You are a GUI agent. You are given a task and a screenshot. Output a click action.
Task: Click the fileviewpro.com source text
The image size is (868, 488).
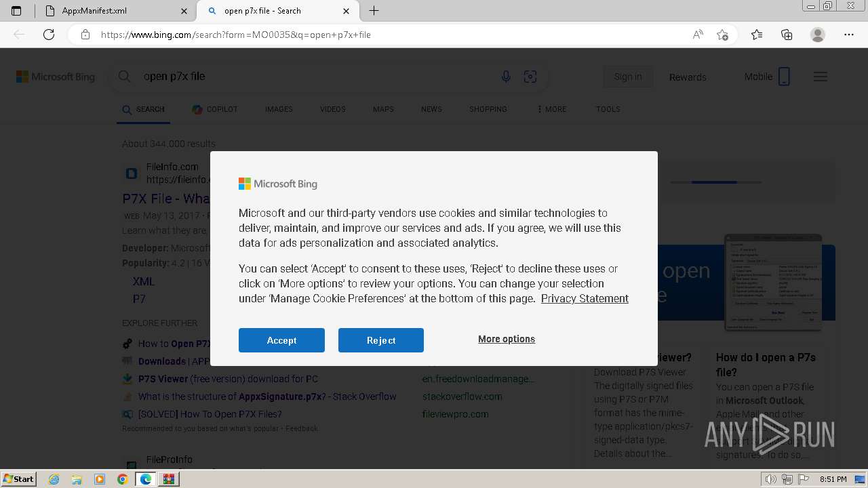(455, 414)
